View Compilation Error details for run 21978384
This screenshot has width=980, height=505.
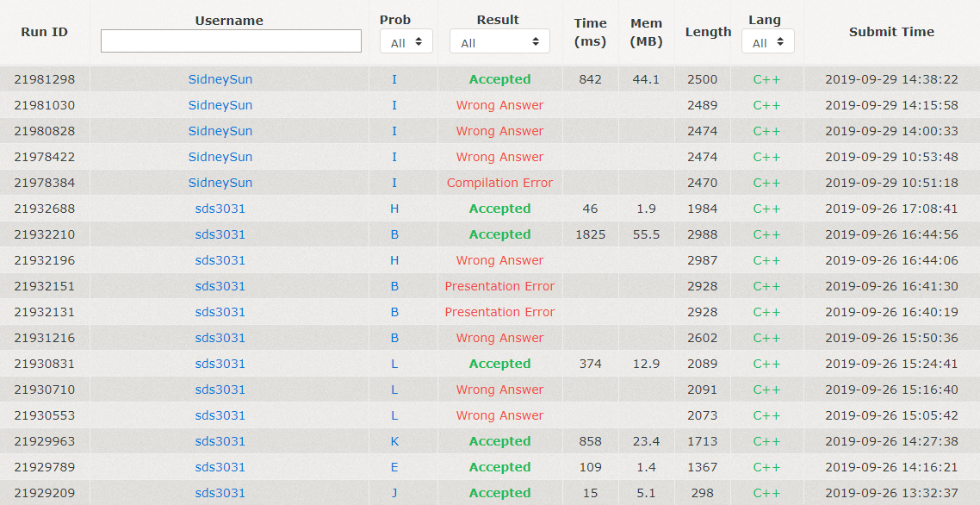coord(499,183)
